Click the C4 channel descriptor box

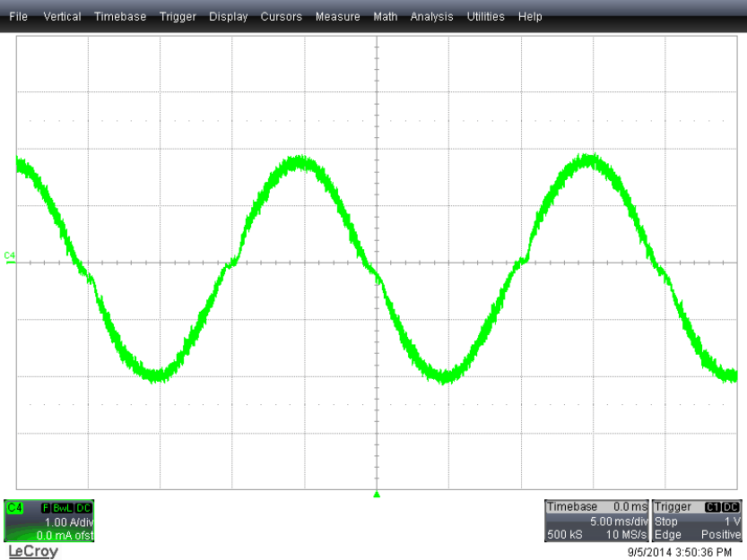click(x=48, y=521)
